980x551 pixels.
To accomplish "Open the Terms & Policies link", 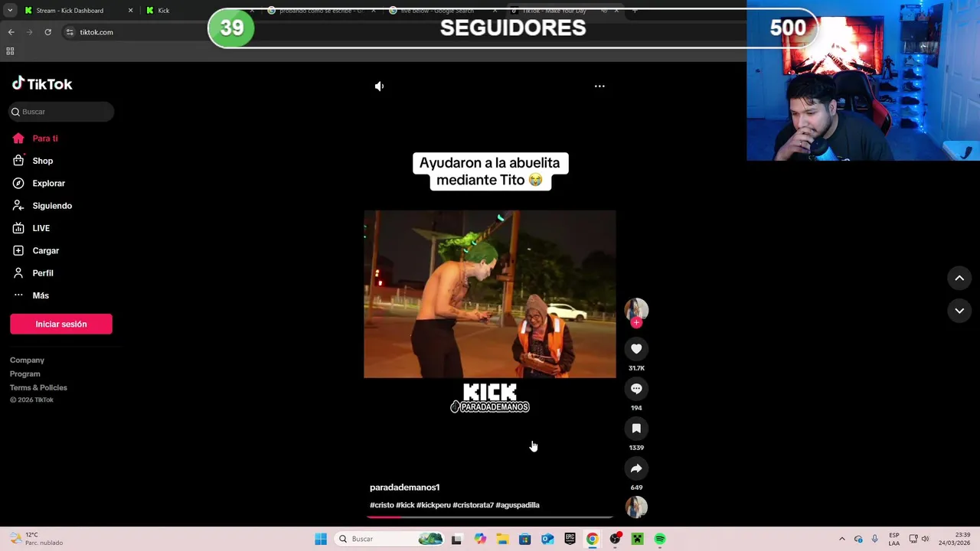I will pos(38,388).
